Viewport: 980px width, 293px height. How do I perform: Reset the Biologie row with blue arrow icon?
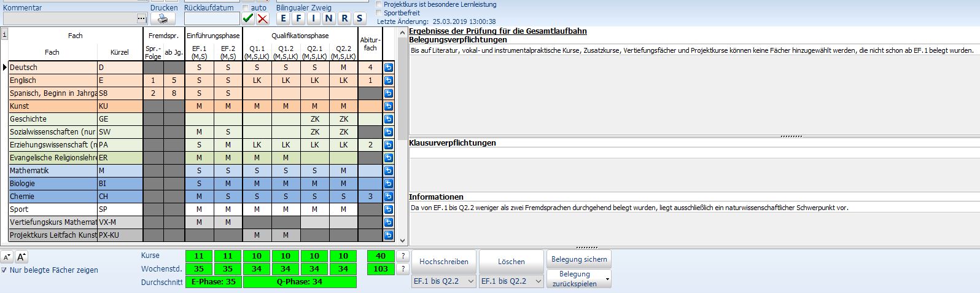[389, 184]
